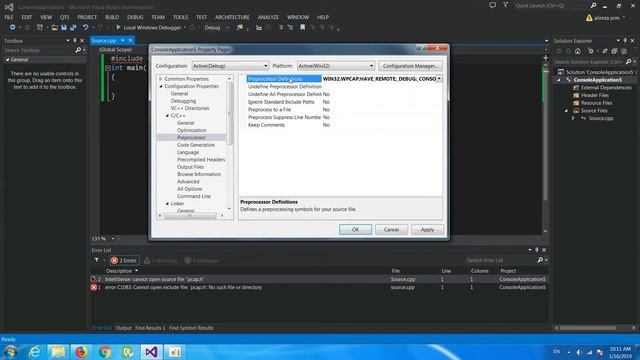
Task: Click the Quick Launch search field
Action: (x=551, y=6)
